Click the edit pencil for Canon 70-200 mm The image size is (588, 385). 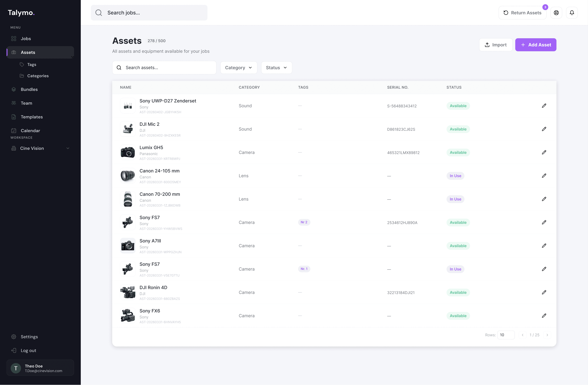pos(544,199)
